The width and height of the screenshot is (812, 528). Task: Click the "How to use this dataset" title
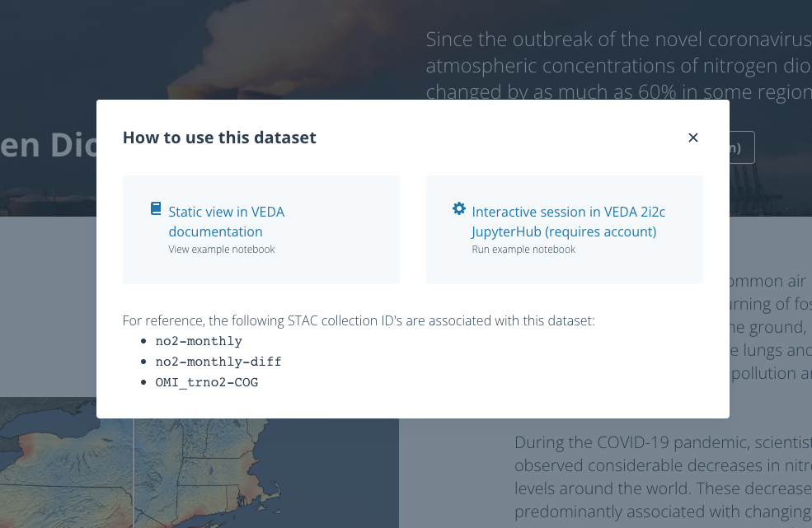219,138
